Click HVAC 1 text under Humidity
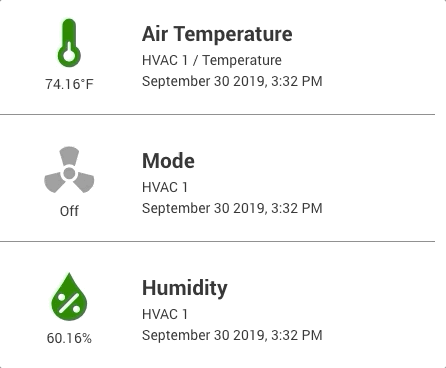This screenshot has width=446, height=368. click(x=165, y=314)
